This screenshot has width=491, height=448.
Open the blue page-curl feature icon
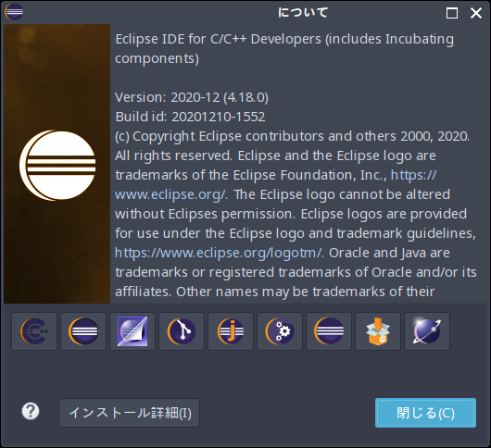tap(132, 331)
